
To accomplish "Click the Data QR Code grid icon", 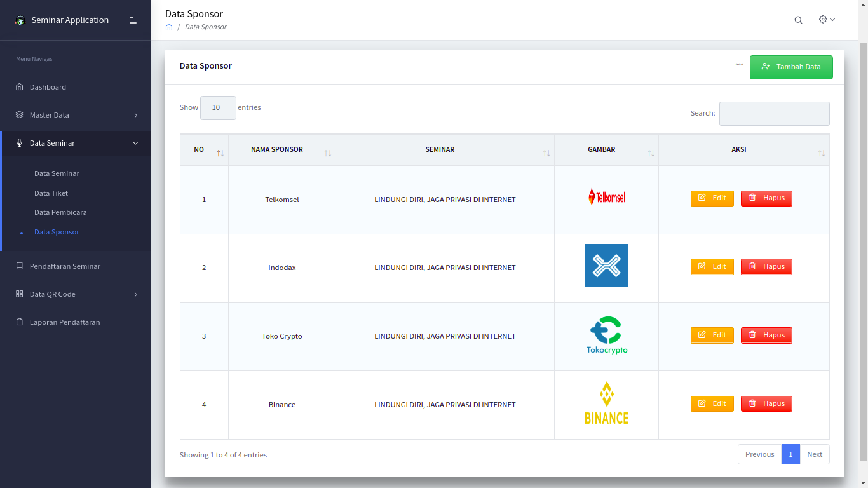I will pos(19,294).
